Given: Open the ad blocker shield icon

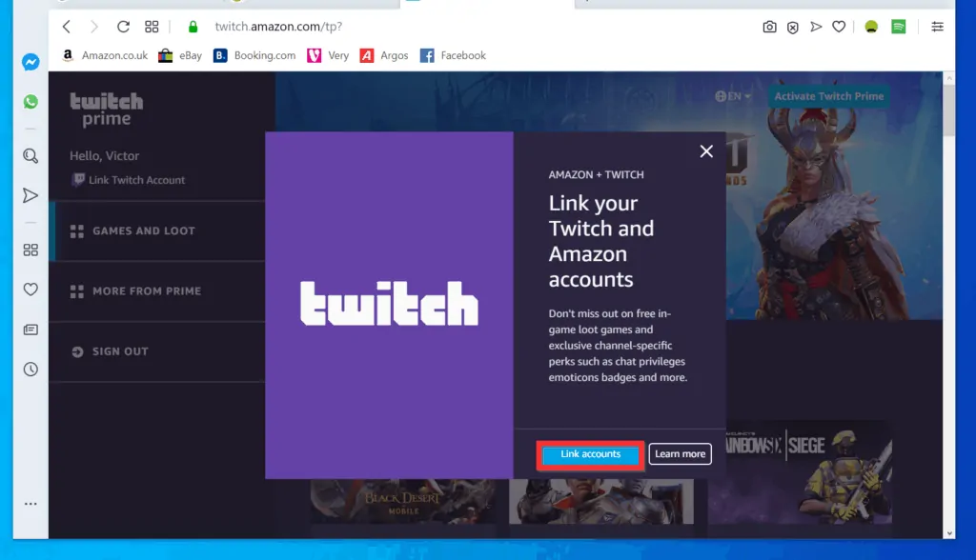Looking at the screenshot, I should [x=793, y=28].
